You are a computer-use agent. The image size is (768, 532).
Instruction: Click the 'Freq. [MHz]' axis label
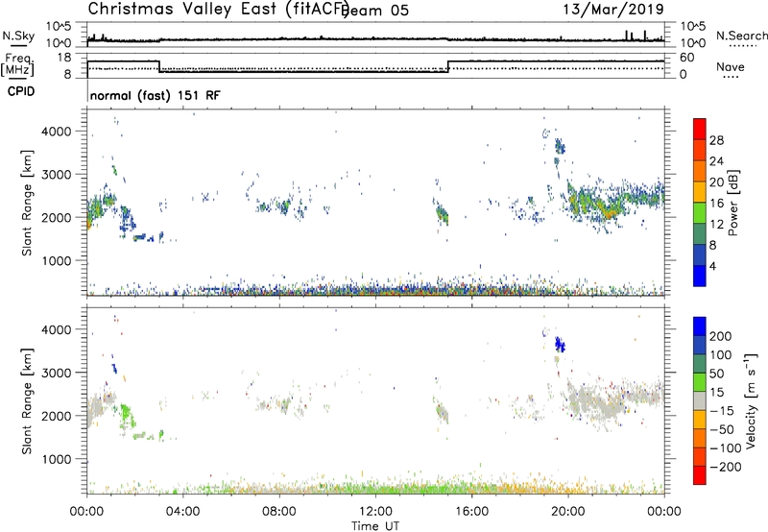click(17, 64)
